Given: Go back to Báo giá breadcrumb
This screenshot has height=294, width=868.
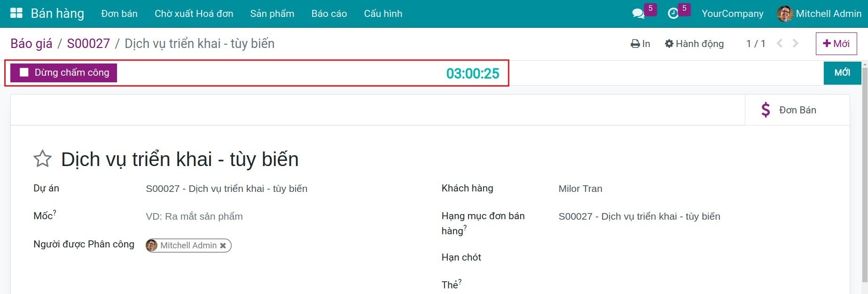Looking at the screenshot, I should [x=31, y=44].
